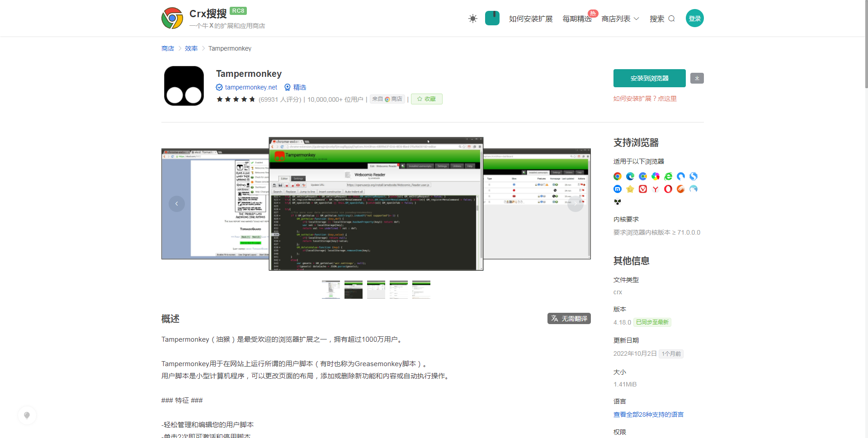Click the yellow star browser icon
The width and height of the screenshot is (868, 438).
pos(630,189)
